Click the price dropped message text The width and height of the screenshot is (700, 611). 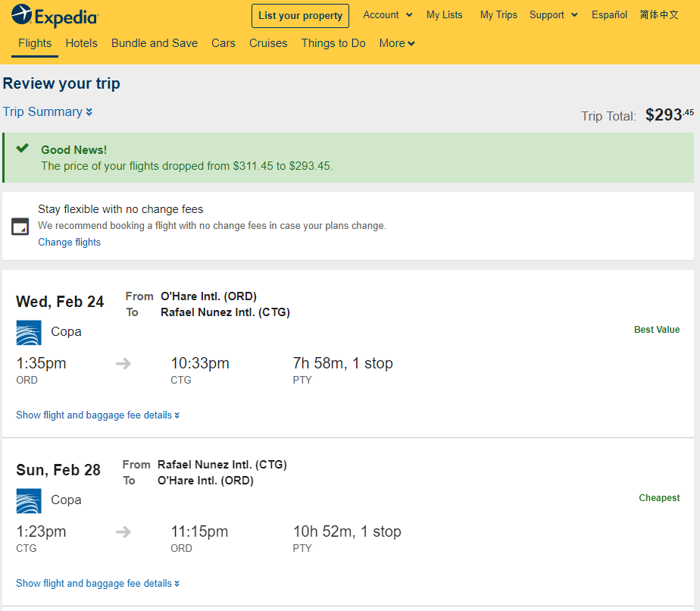[187, 166]
